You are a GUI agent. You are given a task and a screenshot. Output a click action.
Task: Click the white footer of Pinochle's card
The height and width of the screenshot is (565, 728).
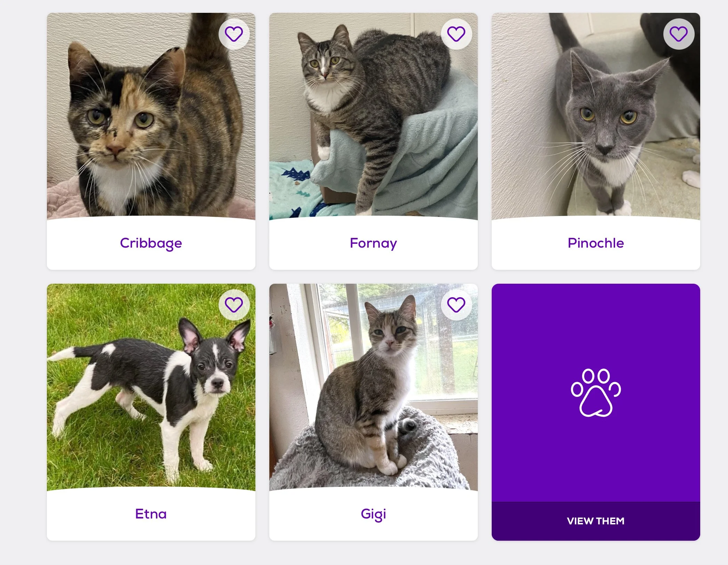[x=596, y=244]
